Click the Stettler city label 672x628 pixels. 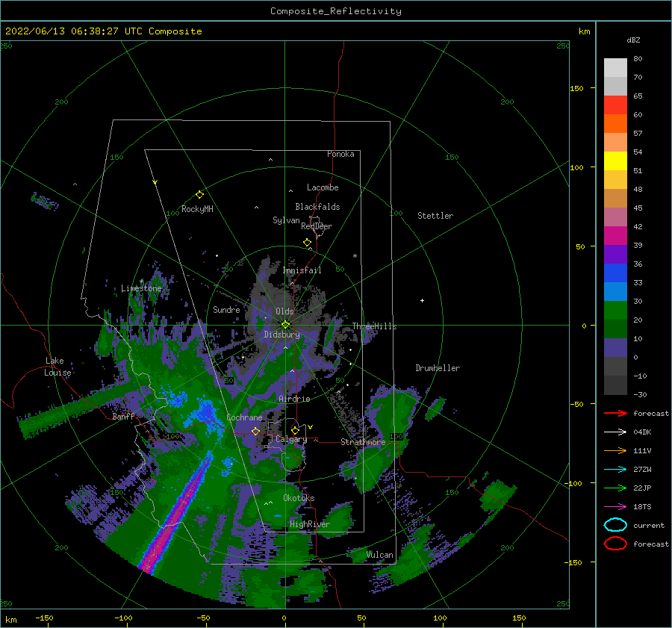pos(435,216)
